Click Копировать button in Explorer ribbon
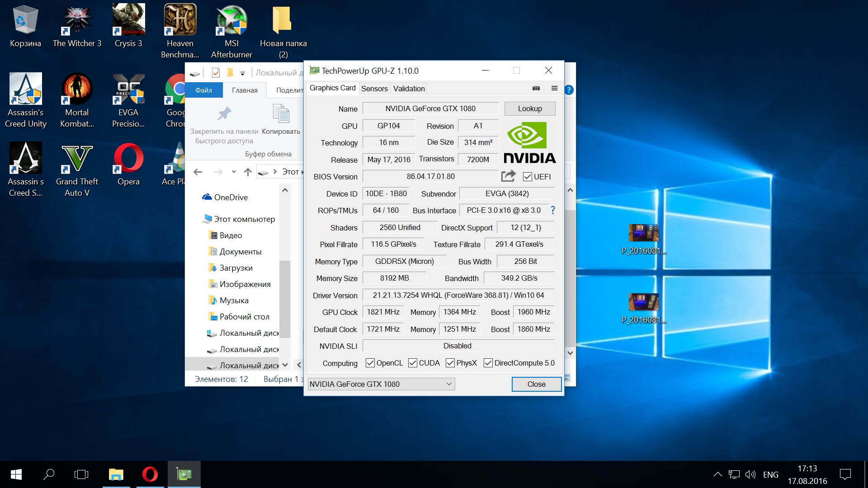Screen dimensions: 868x488 (281, 120)
